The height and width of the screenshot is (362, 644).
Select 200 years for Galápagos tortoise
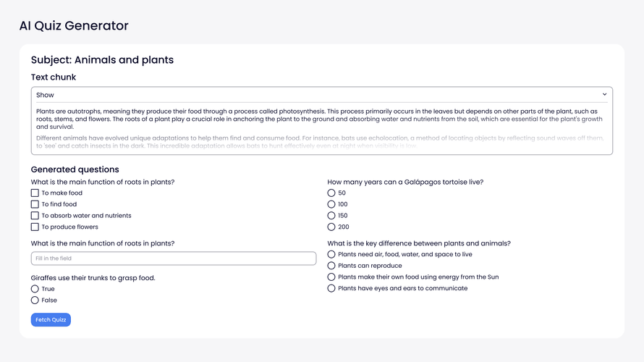click(x=331, y=227)
